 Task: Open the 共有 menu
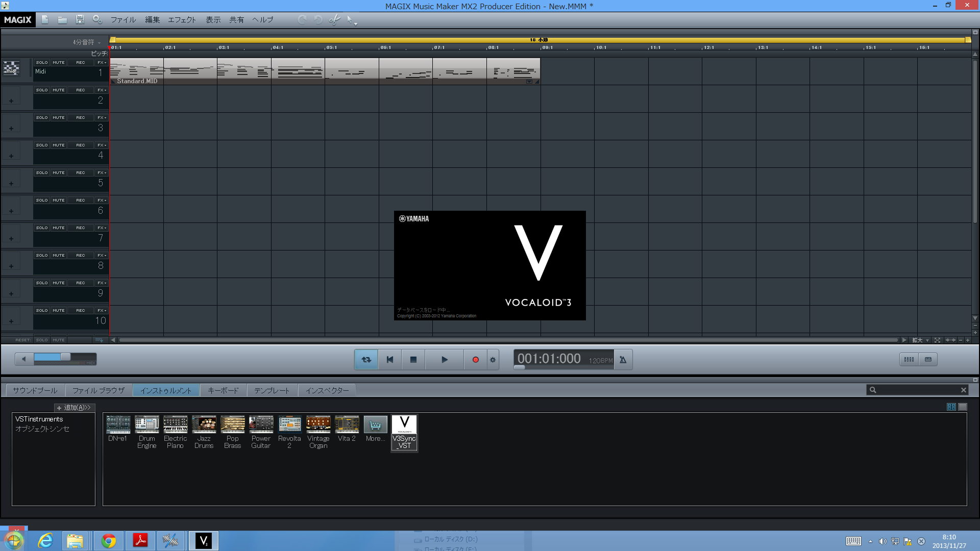click(236, 19)
